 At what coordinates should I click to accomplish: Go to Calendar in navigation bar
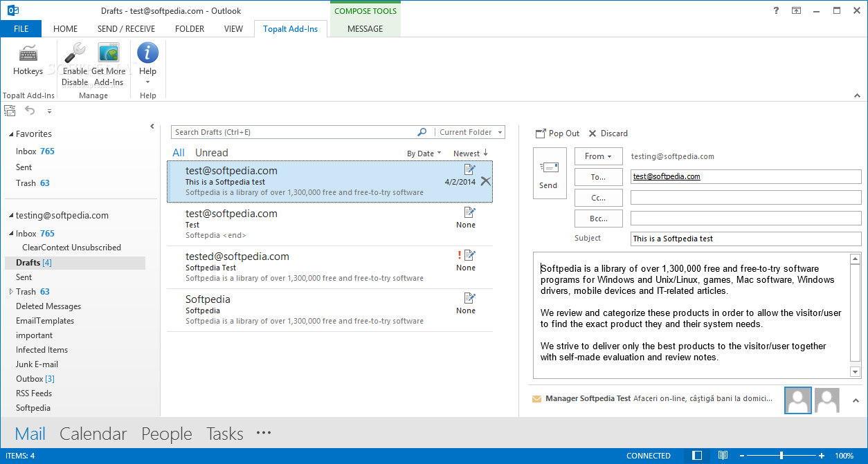93,434
